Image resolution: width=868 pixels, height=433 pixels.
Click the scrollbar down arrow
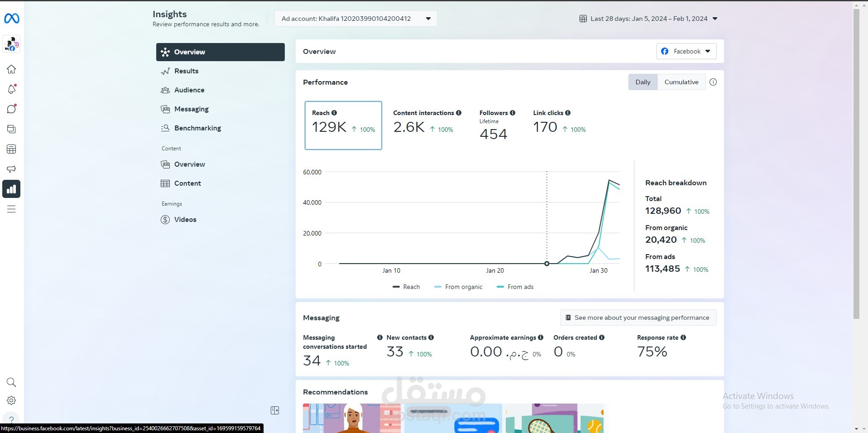click(x=856, y=428)
